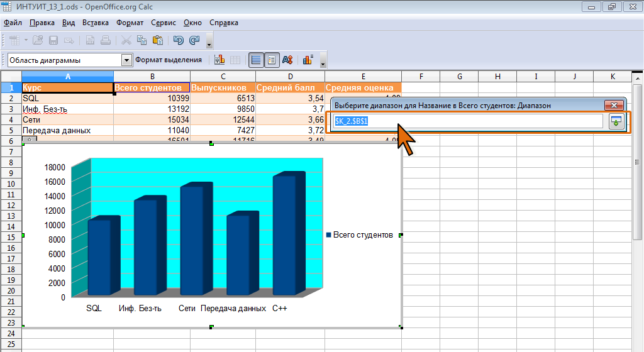
Task: Click the Automatic Layout chart icon
Action: point(308,60)
